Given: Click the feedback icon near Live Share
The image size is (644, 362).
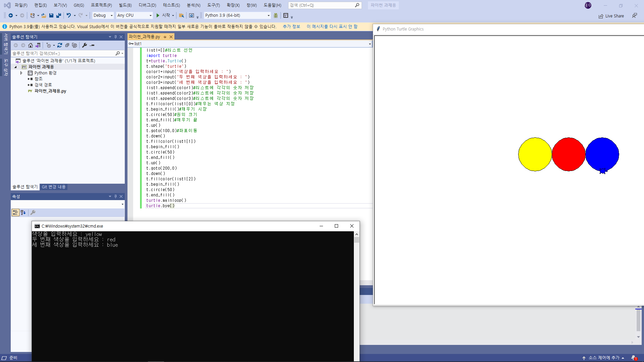Looking at the screenshot, I should click(x=634, y=15).
